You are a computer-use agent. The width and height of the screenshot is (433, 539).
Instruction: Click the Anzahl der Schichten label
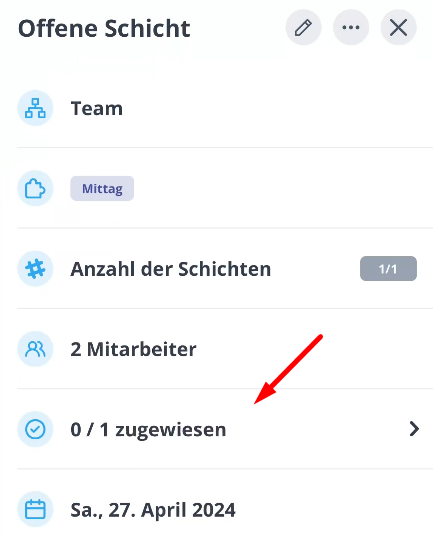click(x=171, y=269)
